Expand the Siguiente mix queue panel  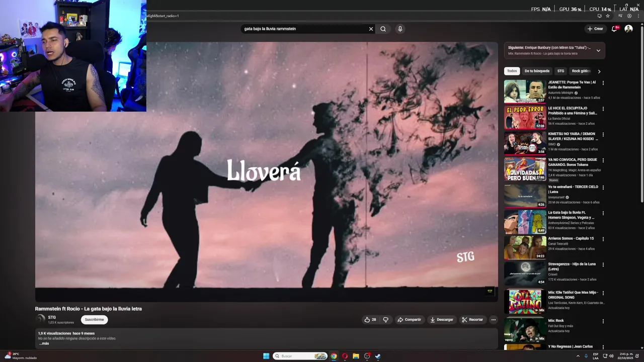tap(598, 50)
